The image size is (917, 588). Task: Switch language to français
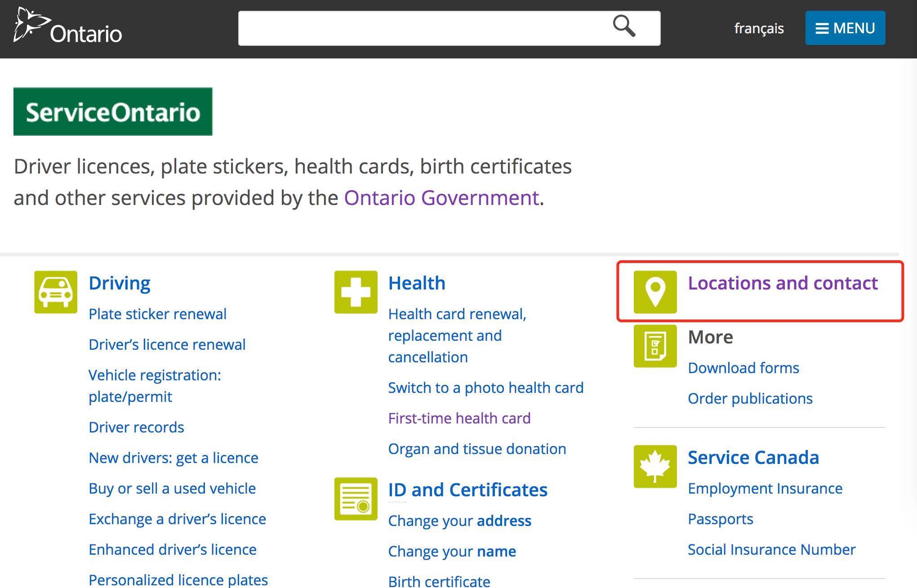759,28
